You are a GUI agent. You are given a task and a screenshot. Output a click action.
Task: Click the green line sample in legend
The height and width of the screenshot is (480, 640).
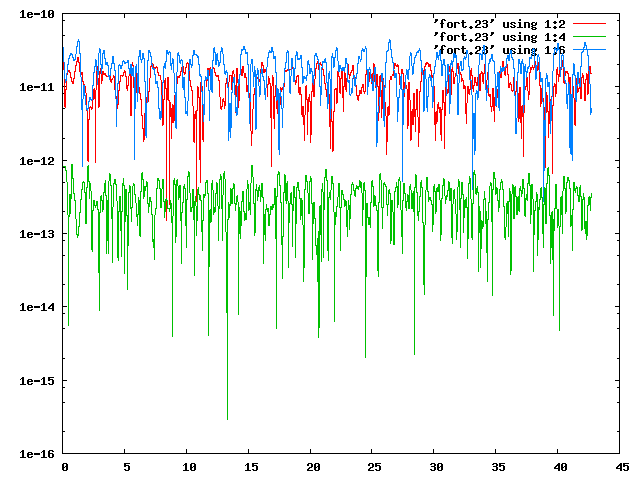[x=589, y=37]
